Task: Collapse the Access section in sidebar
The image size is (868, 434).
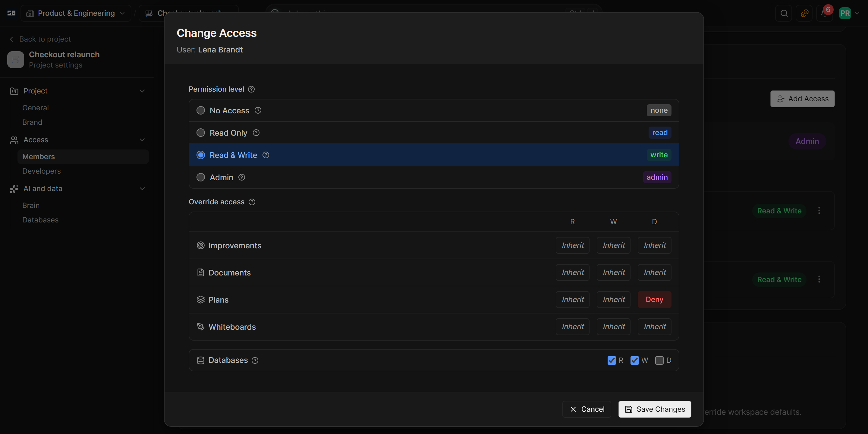Action: [142, 140]
